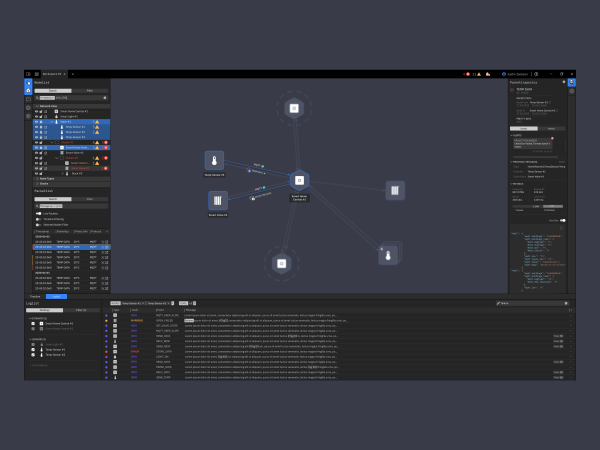Select the Smart Home Central #1 hexagon node
This screenshot has width=600, height=450.
coord(300,180)
